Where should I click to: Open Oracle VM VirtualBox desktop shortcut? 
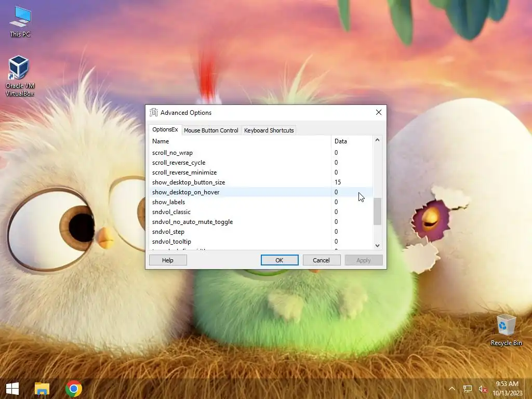pyautogui.click(x=20, y=76)
